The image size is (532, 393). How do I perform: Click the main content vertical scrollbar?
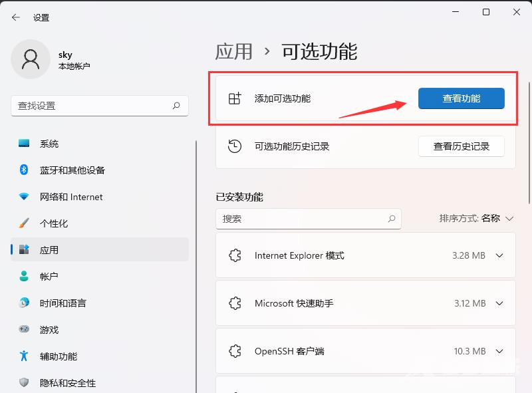[529, 142]
